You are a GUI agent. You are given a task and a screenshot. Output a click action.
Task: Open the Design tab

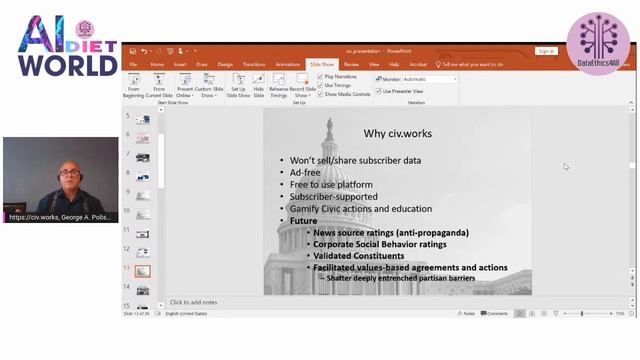[x=225, y=64]
